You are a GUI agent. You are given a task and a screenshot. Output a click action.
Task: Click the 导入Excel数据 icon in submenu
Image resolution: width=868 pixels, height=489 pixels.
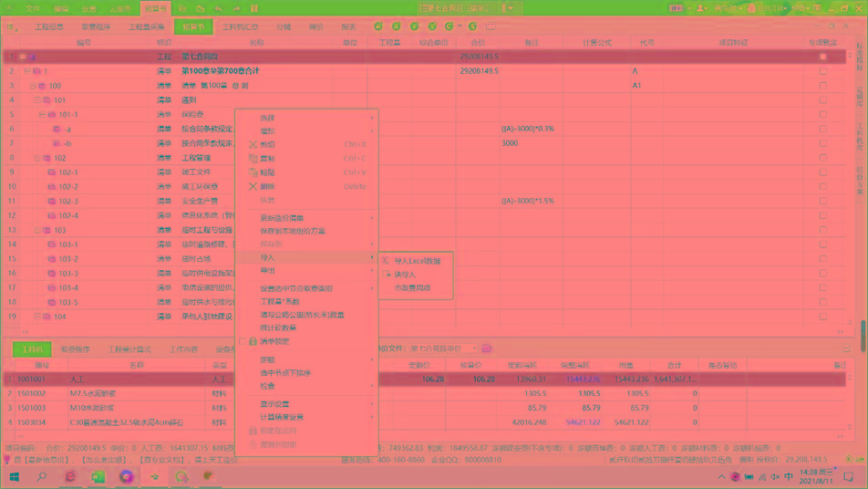386,260
